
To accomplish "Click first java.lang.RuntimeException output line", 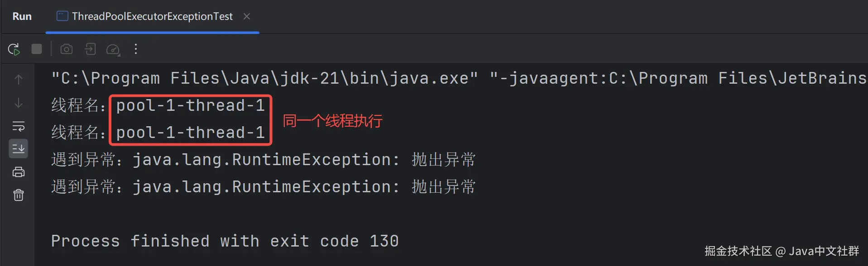I will tap(264, 160).
